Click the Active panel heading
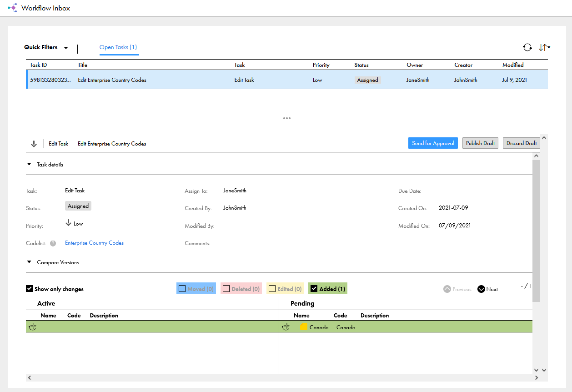The width and height of the screenshot is (572, 392). [x=46, y=303]
